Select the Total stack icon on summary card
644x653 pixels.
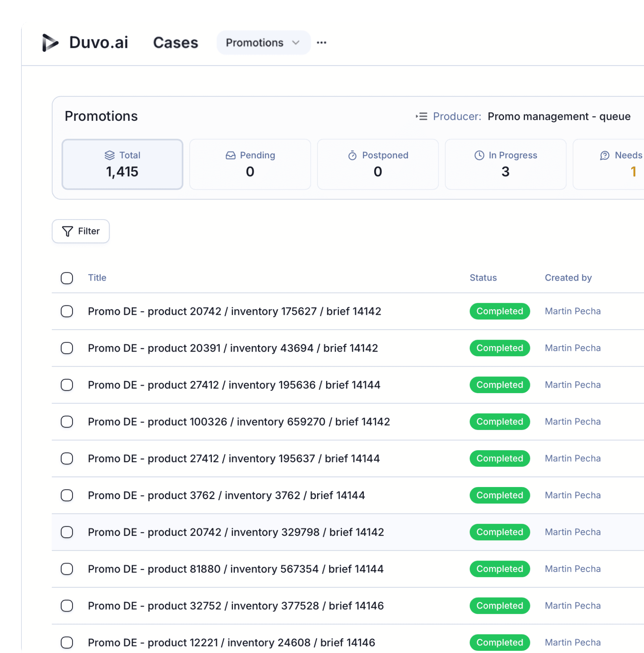click(110, 155)
